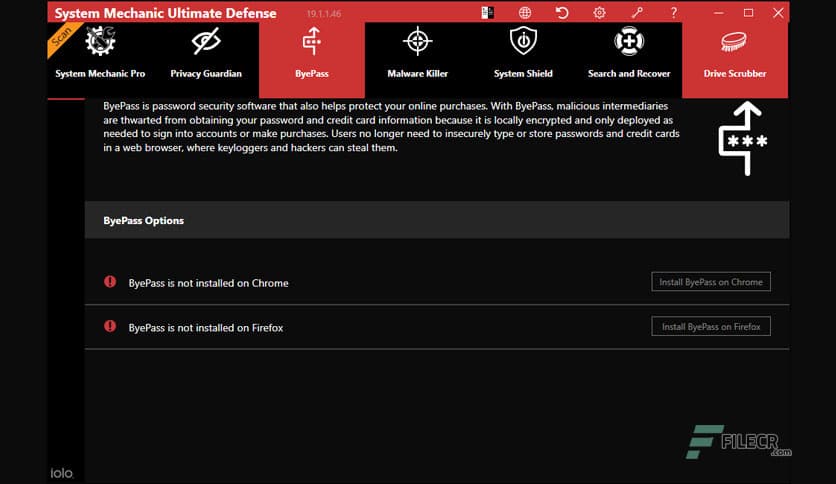Click the System Shield power-shield icon
The width and height of the screenshot is (836, 484).
tap(523, 41)
